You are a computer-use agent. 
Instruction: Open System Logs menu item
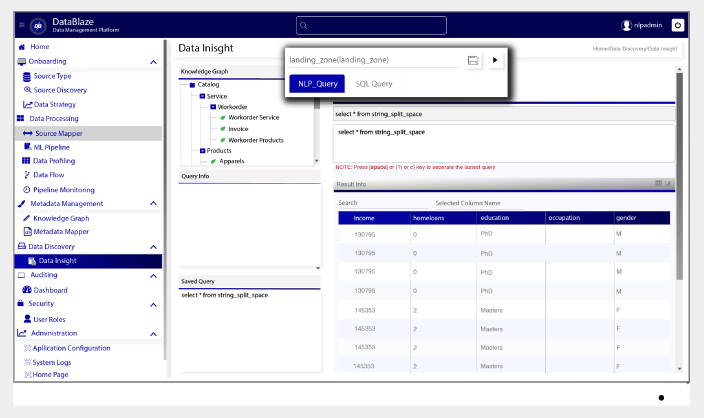[52, 362]
